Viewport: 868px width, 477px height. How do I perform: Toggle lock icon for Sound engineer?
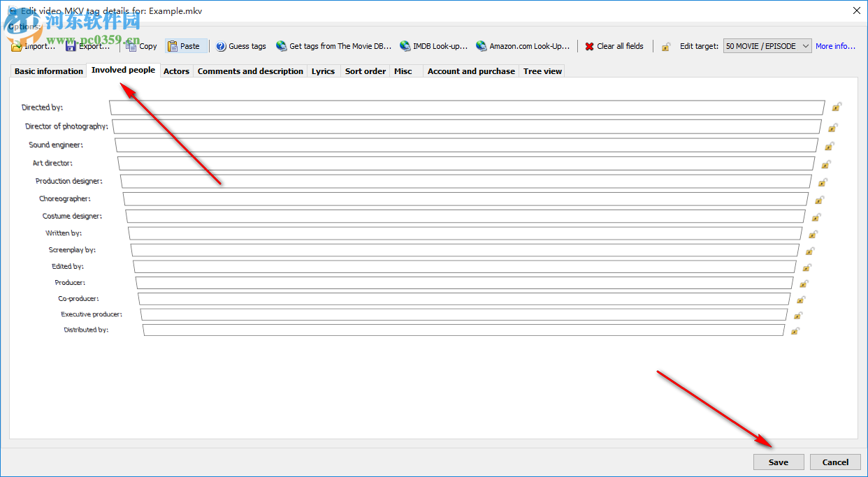pos(830,146)
